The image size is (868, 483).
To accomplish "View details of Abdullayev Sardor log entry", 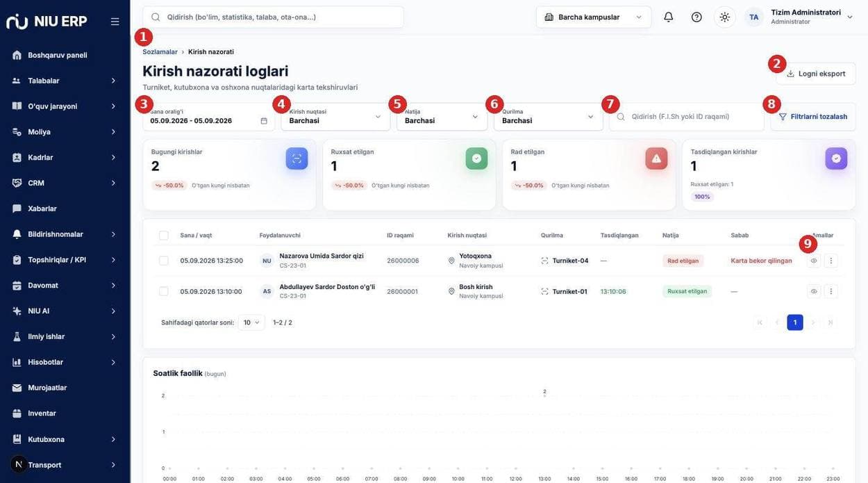I will click(x=814, y=291).
